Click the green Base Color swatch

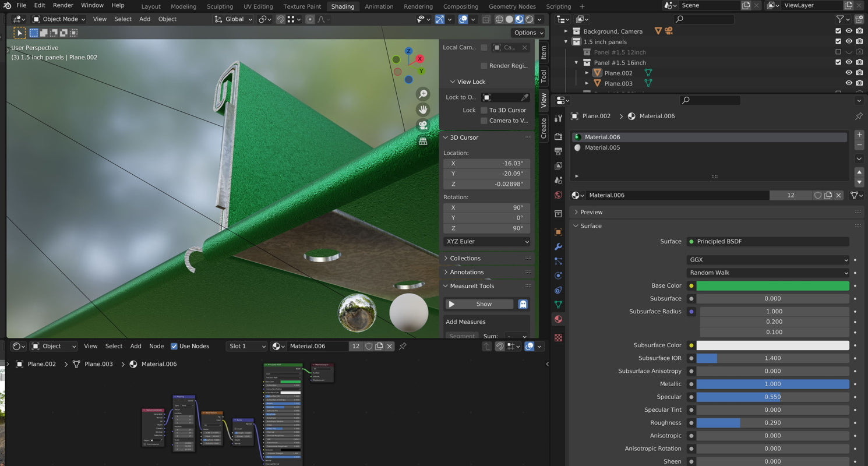(x=772, y=286)
